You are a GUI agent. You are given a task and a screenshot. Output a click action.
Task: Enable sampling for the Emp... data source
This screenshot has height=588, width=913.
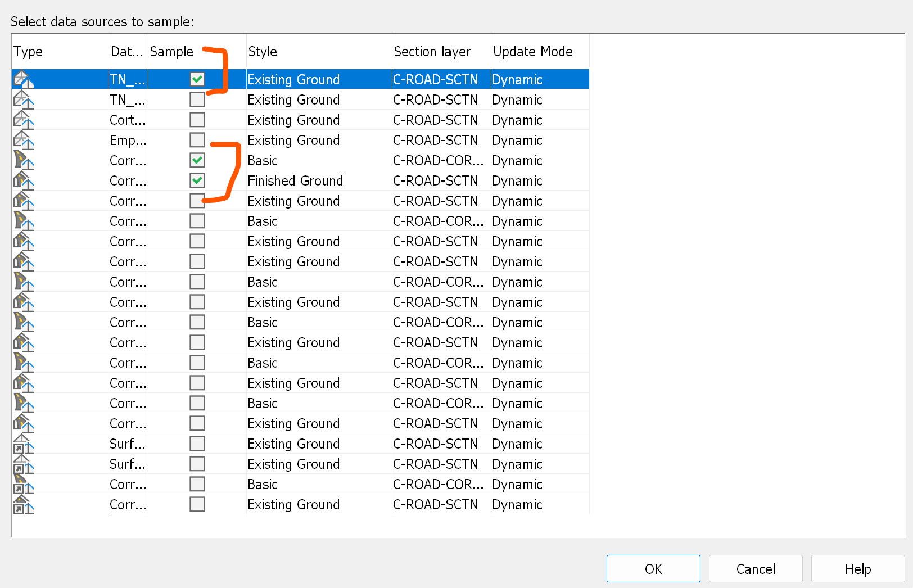197,140
